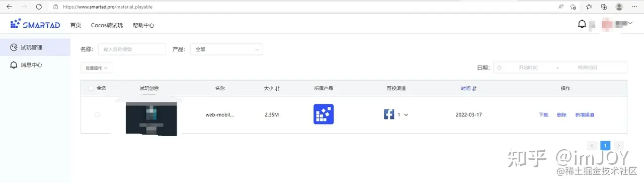Click the 操作 column header
The width and height of the screenshot is (644, 183).
click(x=566, y=88)
